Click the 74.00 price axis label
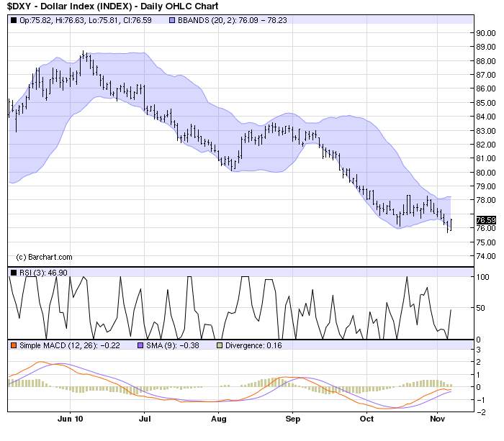Image resolution: width=504 pixels, height=441 pixels. [x=486, y=256]
